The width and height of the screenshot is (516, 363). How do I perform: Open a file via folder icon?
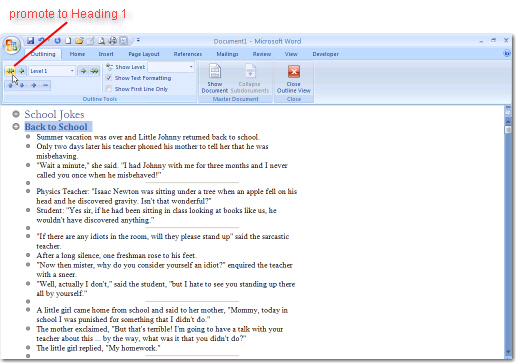coord(79,41)
